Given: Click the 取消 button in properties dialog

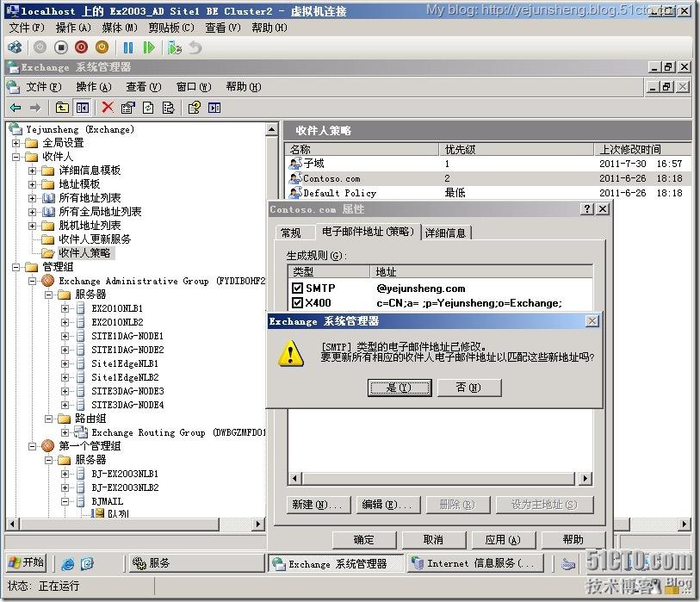Looking at the screenshot, I should pos(433,540).
